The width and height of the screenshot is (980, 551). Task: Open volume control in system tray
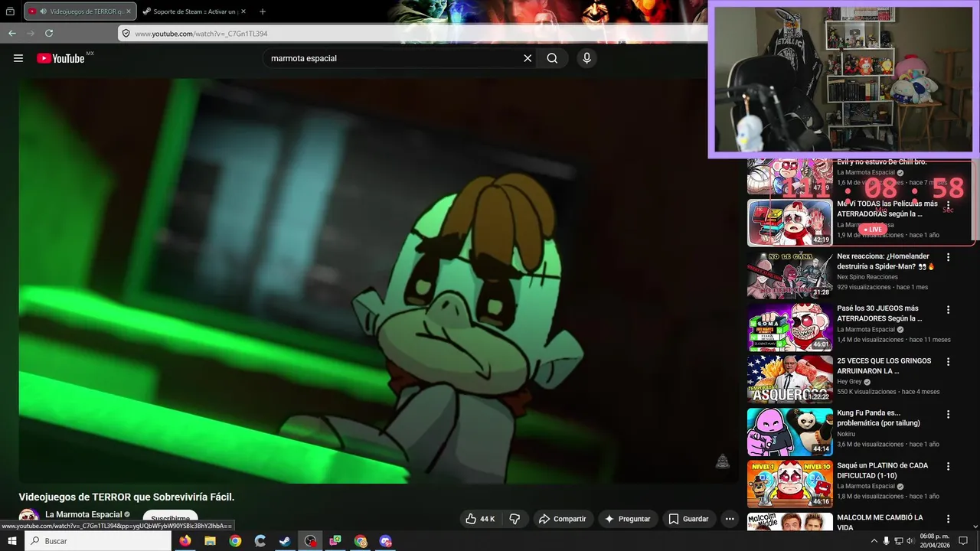point(911,541)
